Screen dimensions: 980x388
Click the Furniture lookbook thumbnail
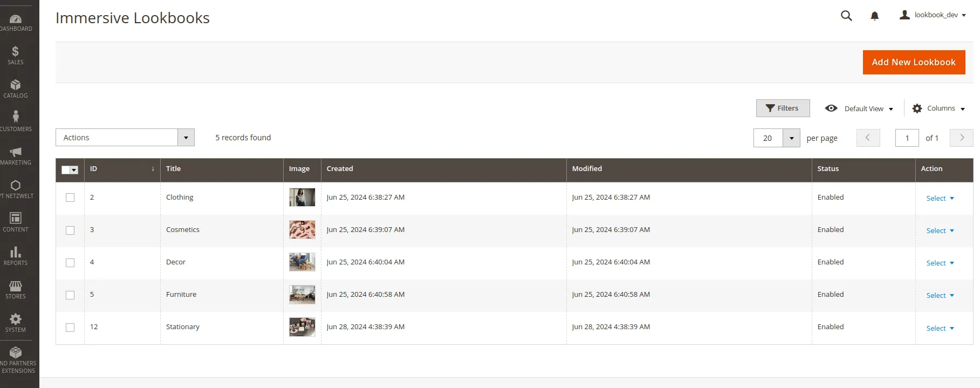coord(302,295)
